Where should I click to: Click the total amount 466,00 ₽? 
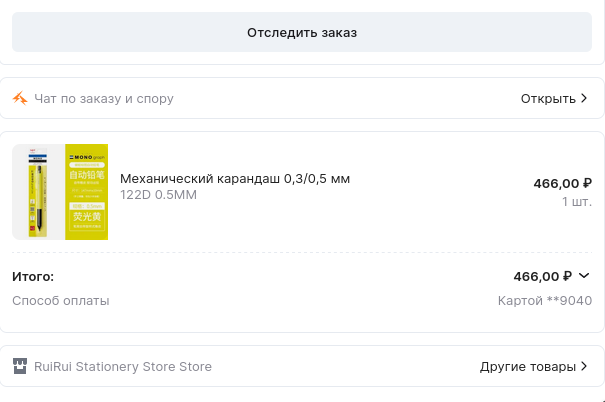tap(542, 276)
